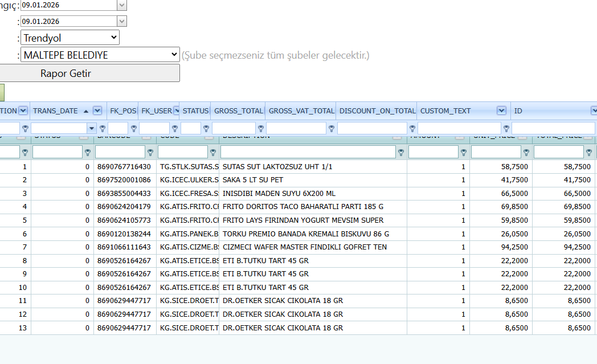This screenshot has width=597, height=364.
Task: Click the filter funnel beside the FK_POS filter box
Action: coord(134,129)
